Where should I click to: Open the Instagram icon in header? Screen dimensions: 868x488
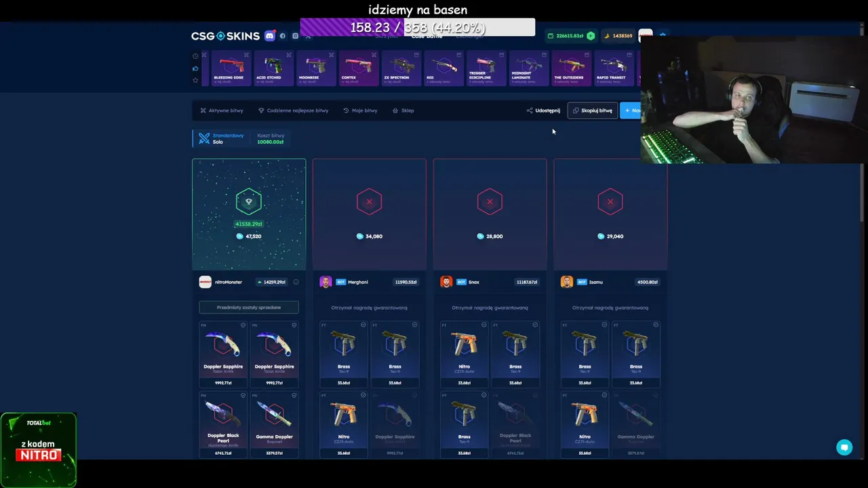point(295,36)
